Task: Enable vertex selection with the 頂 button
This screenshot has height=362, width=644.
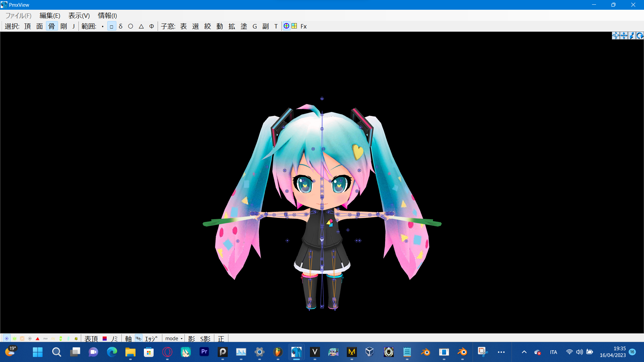Action: tap(28, 26)
